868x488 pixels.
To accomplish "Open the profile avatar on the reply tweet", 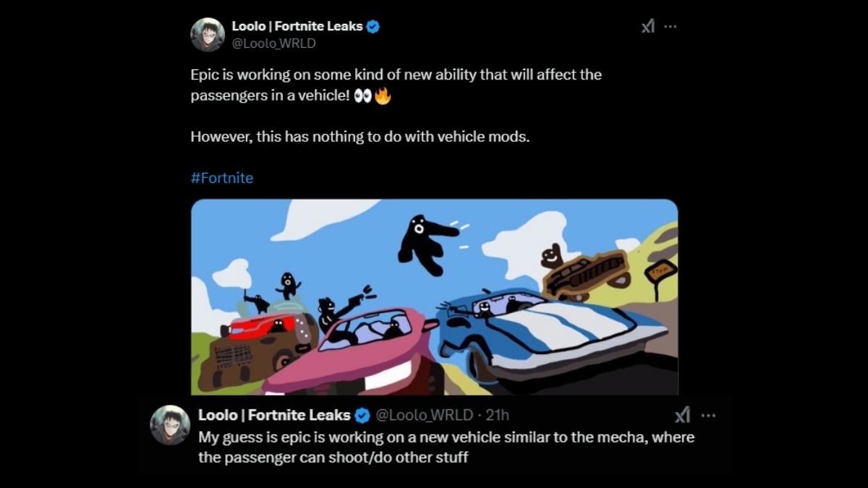I will [x=170, y=424].
